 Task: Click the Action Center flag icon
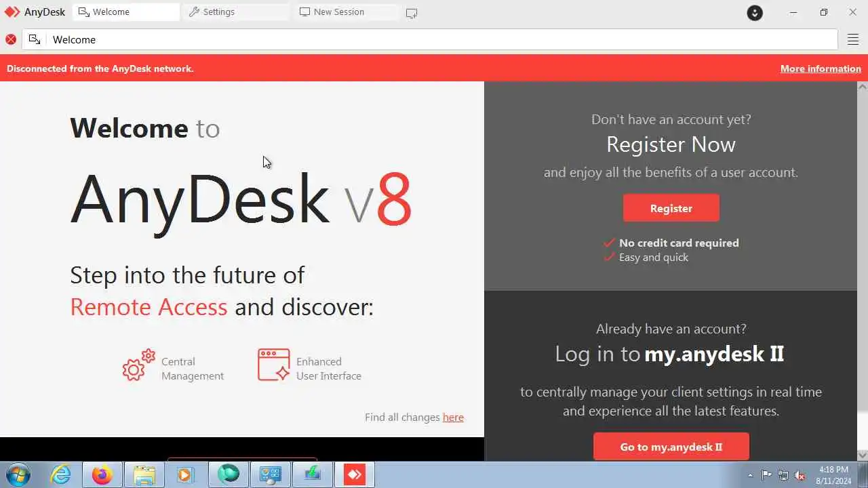tap(766, 475)
